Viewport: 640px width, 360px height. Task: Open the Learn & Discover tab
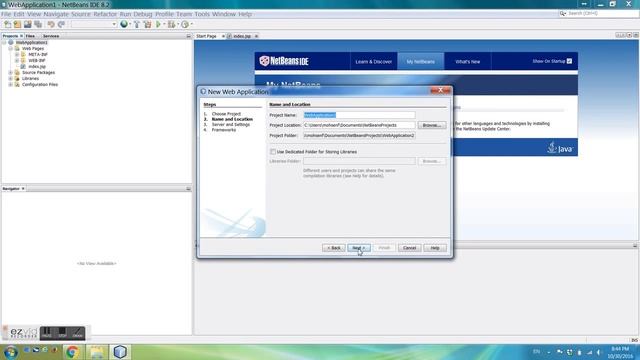(x=373, y=62)
